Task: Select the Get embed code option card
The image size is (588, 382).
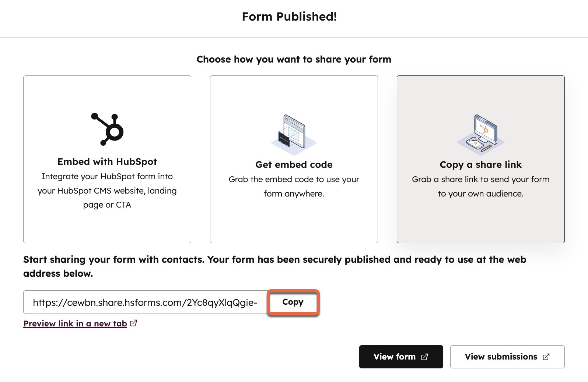Action: click(294, 159)
